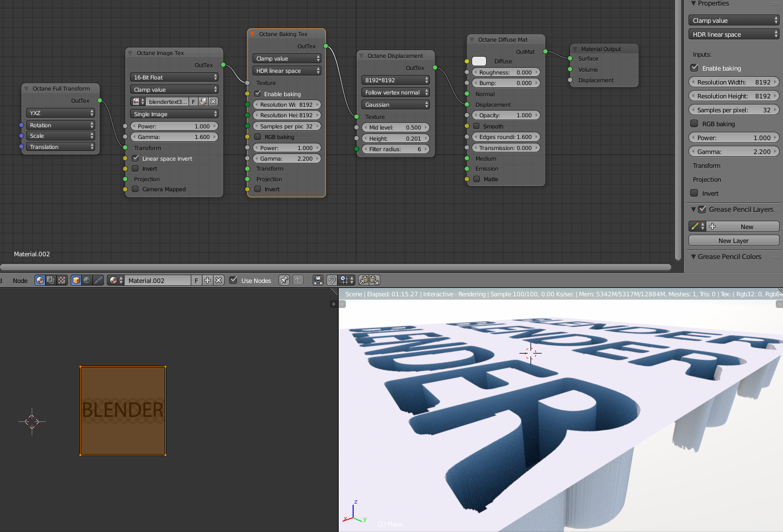This screenshot has width=783, height=532.
Task: Click the New Layer button
Action: click(734, 240)
